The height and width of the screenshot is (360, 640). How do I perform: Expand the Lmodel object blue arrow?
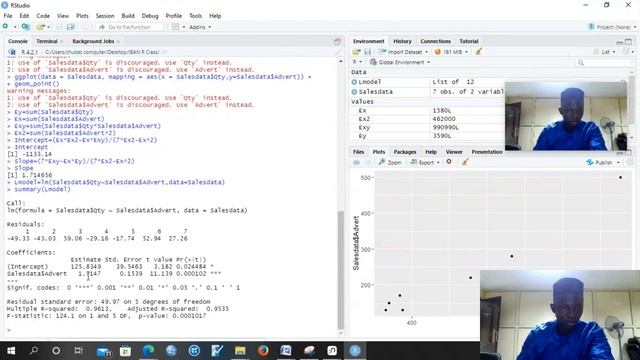[354, 82]
